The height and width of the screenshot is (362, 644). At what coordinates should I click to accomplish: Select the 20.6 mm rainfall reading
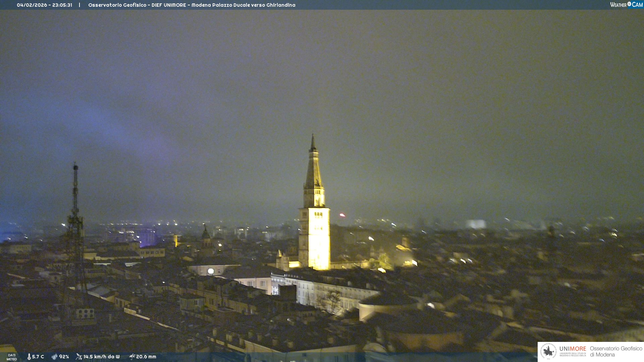pyautogui.click(x=146, y=357)
